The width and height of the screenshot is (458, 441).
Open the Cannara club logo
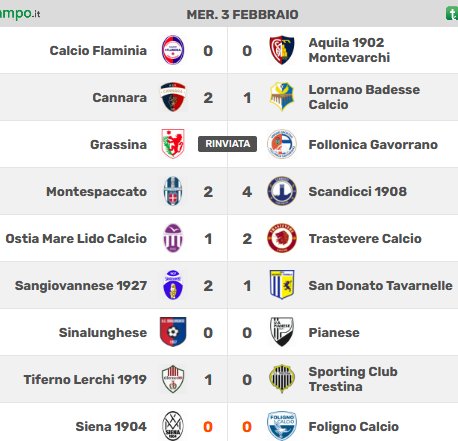click(x=173, y=97)
